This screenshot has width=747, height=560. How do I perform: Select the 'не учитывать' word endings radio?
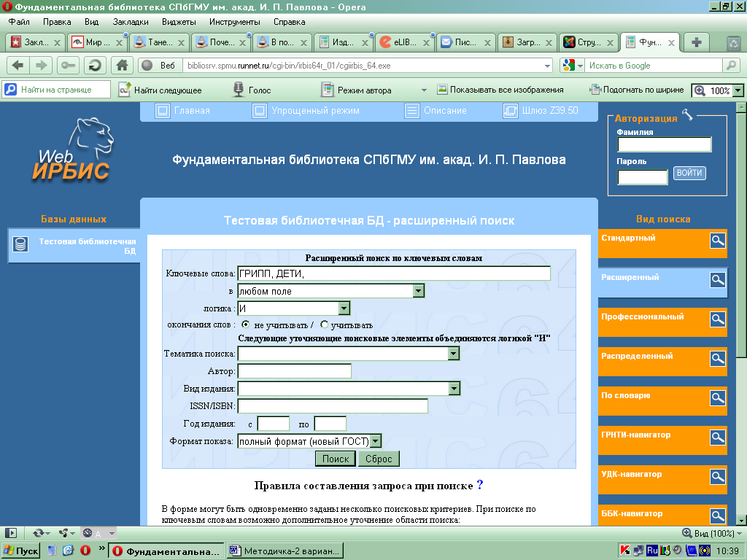click(246, 324)
